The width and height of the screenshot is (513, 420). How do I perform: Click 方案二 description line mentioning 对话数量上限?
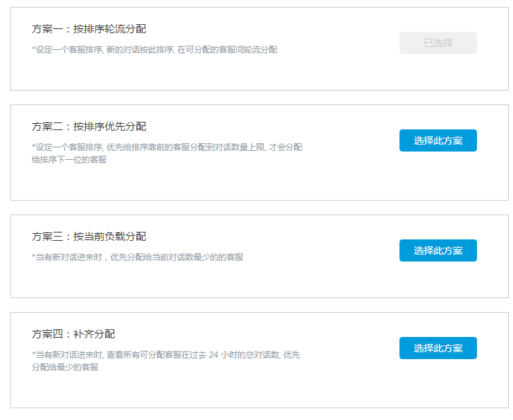pos(167,147)
